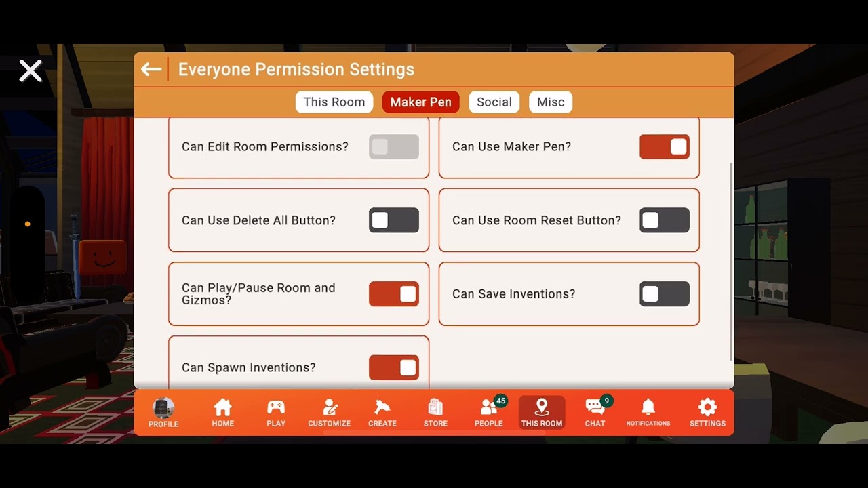Image resolution: width=868 pixels, height=488 pixels.
Task: Enable Can Use Delete All Button switch
Action: [394, 220]
